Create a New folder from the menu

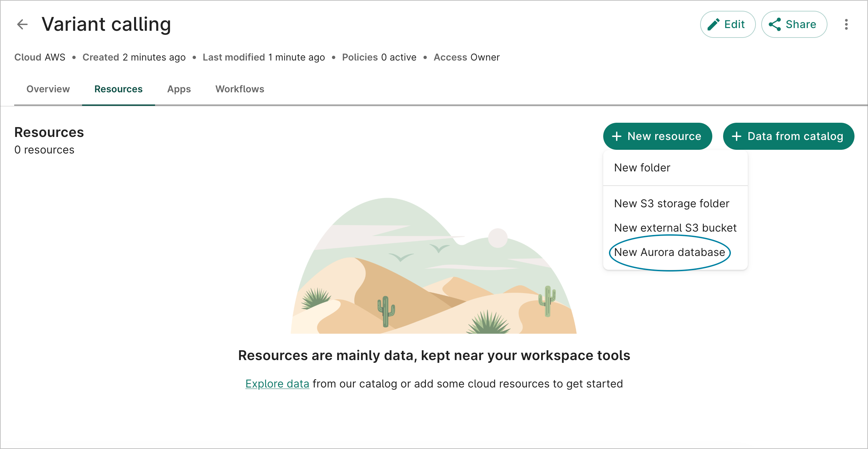coord(642,167)
